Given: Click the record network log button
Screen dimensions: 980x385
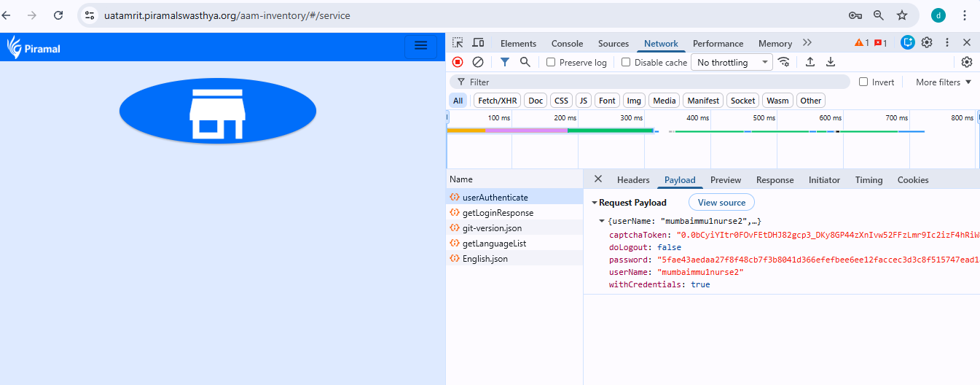Looking at the screenshot, I should tap(458, 63).
